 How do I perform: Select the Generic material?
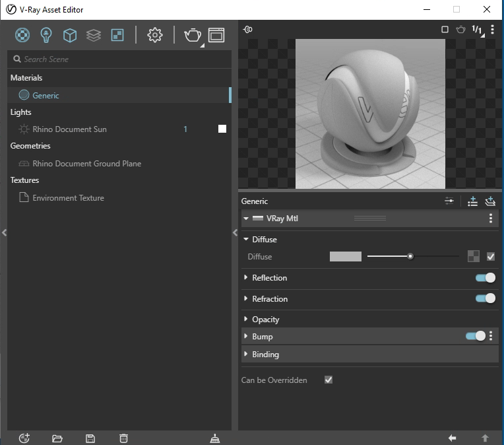(119, 95)
